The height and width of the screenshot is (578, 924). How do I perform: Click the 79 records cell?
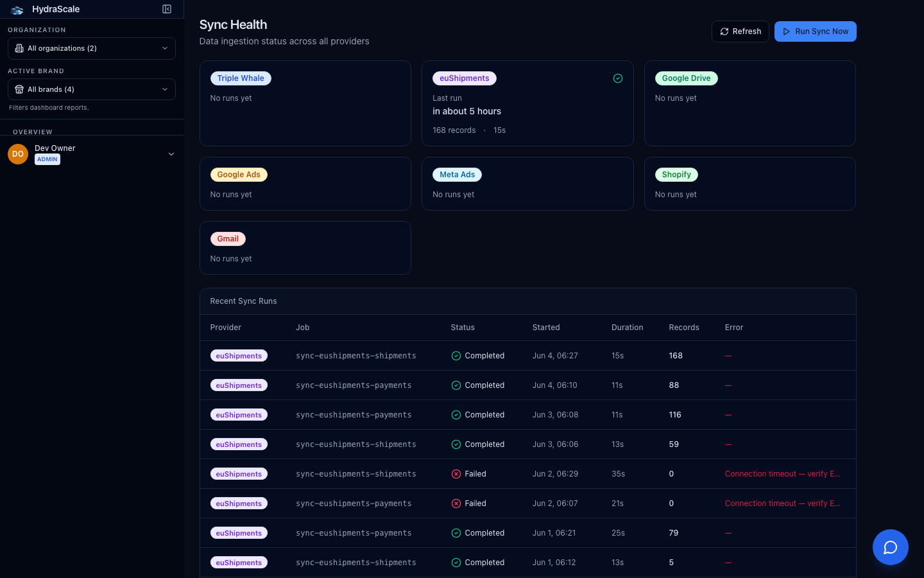click(x=674, y=533)
